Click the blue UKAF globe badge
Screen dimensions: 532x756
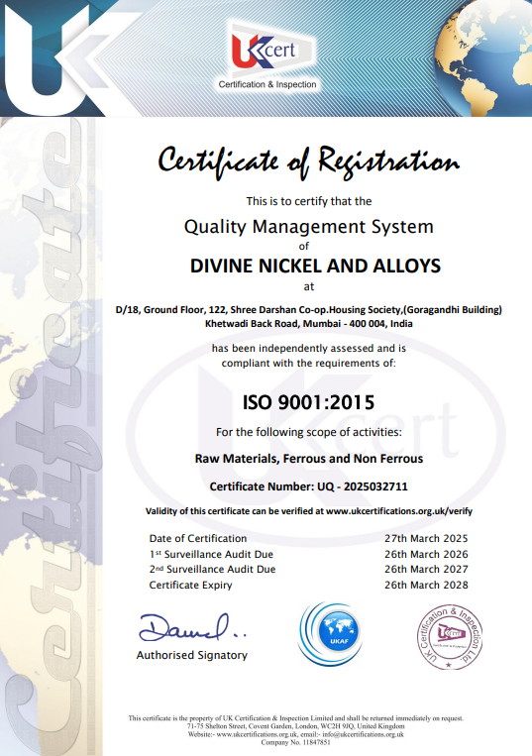[331, 633]
